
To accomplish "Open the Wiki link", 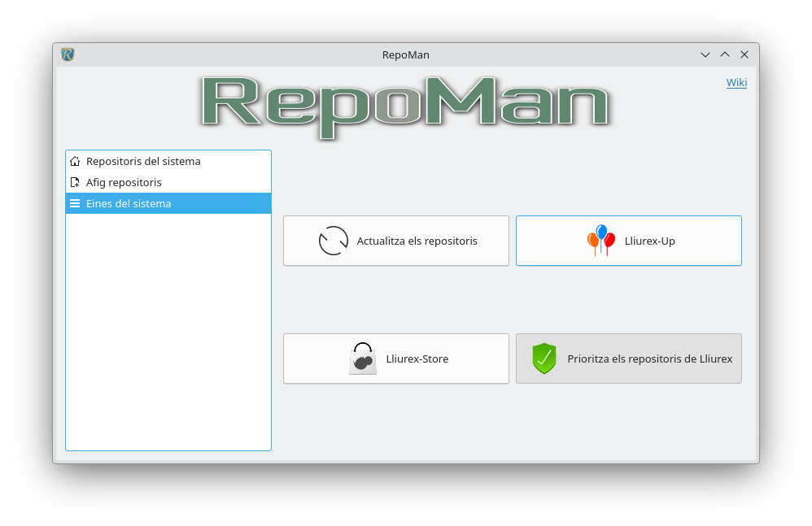I will click(x=736, y=83).
